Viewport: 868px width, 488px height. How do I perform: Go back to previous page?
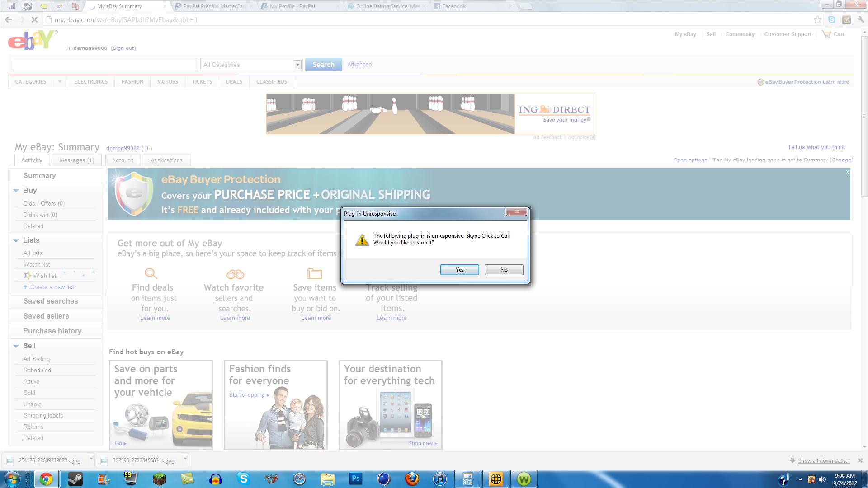(8, 20)
